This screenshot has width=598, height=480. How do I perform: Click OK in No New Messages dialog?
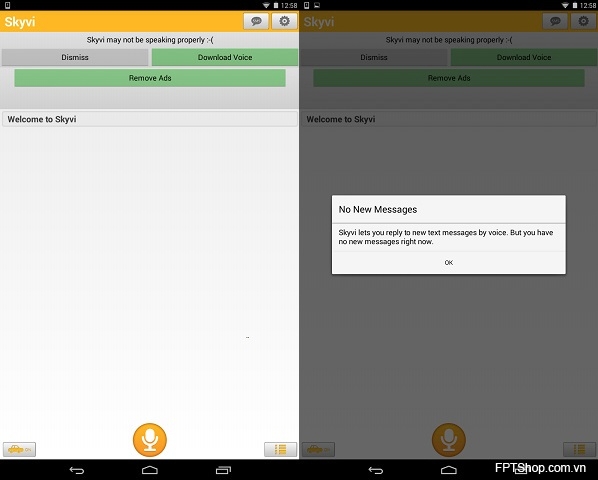tap(449, 263)
